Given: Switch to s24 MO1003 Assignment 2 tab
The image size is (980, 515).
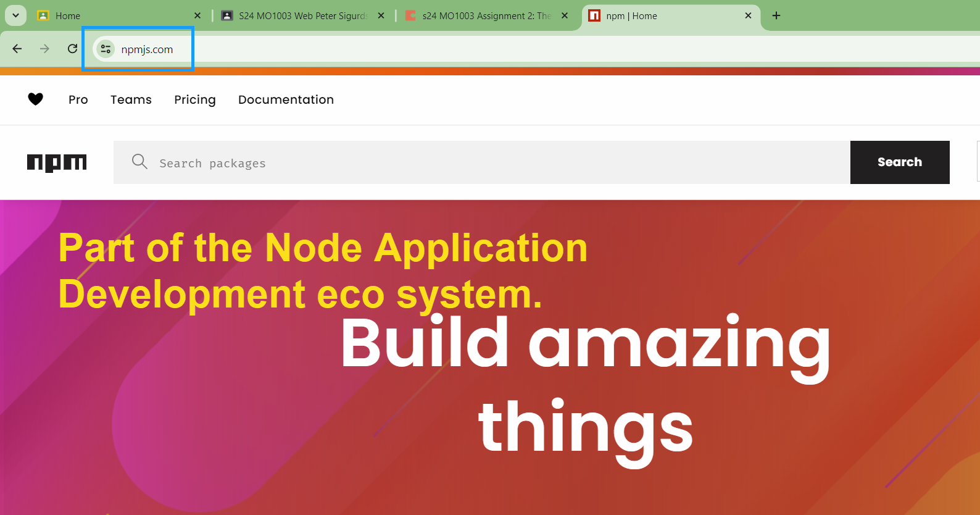Looking at the screenshot, I should coord(486,15).
